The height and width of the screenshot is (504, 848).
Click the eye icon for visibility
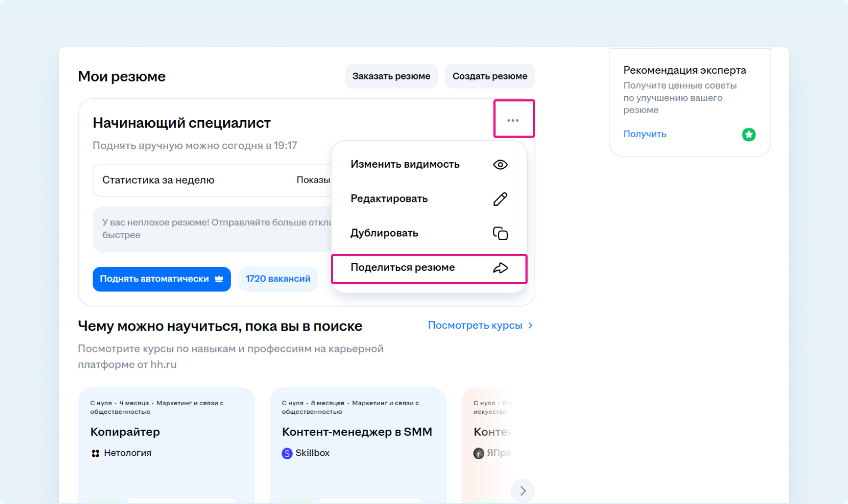pos(500,164)
